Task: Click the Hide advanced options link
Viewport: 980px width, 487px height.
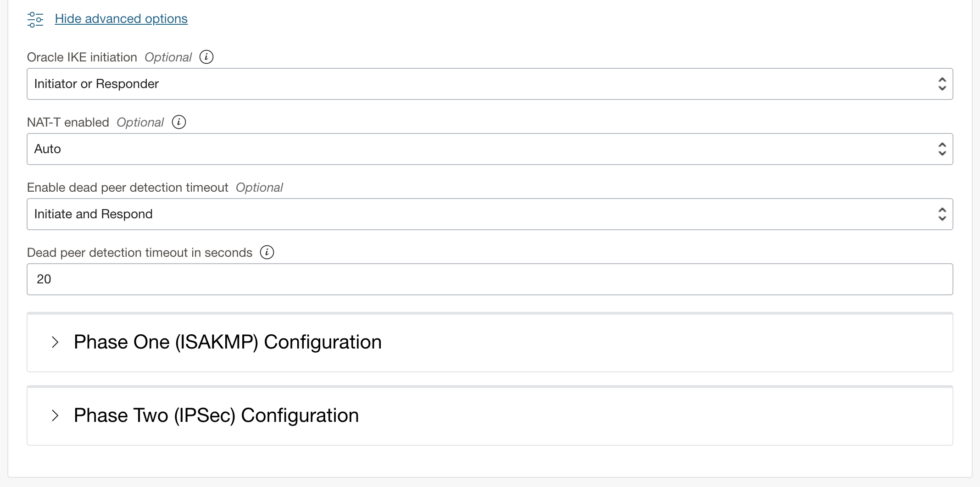Action: [121, 19]
